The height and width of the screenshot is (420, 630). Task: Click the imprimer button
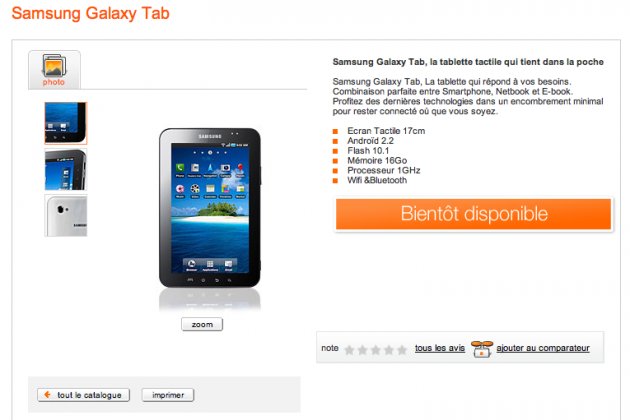point(168,395)
